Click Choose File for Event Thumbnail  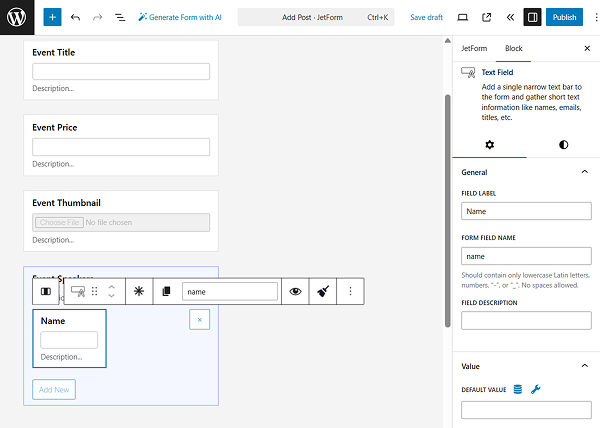click(x=59, y=222)
